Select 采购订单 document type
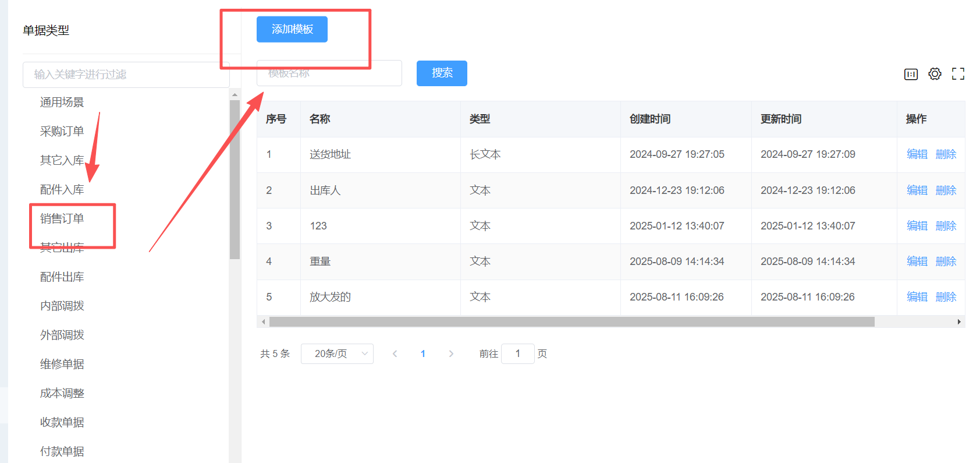The height and width of the screenshot is (463, 980). point(62,132)
